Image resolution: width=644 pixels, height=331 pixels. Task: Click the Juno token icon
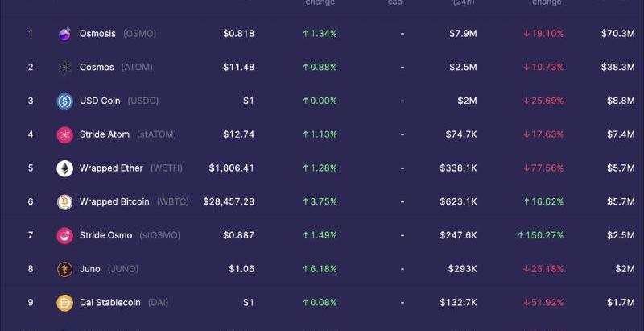coord(64,269)
